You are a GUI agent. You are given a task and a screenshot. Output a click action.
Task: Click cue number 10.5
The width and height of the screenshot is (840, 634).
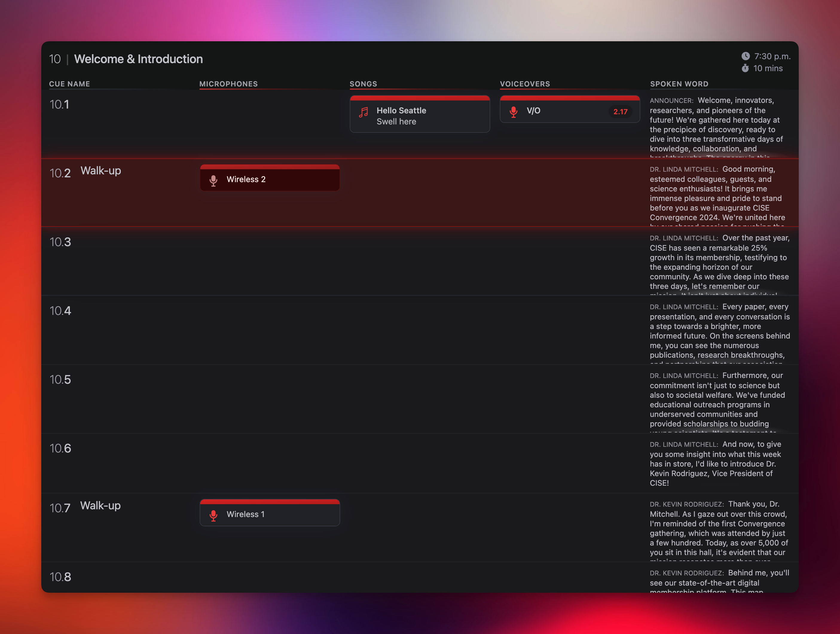point(60,380)
